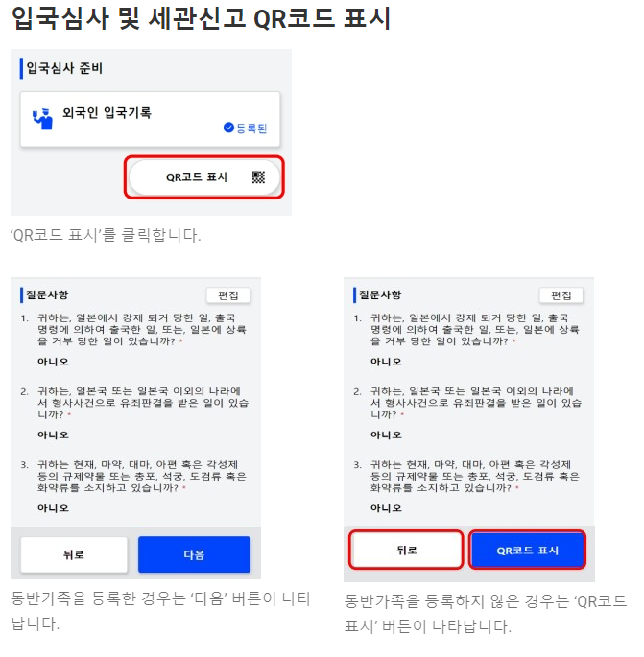Click question 3 text in the right panel
644x657 pixels.
pos(474,476)
